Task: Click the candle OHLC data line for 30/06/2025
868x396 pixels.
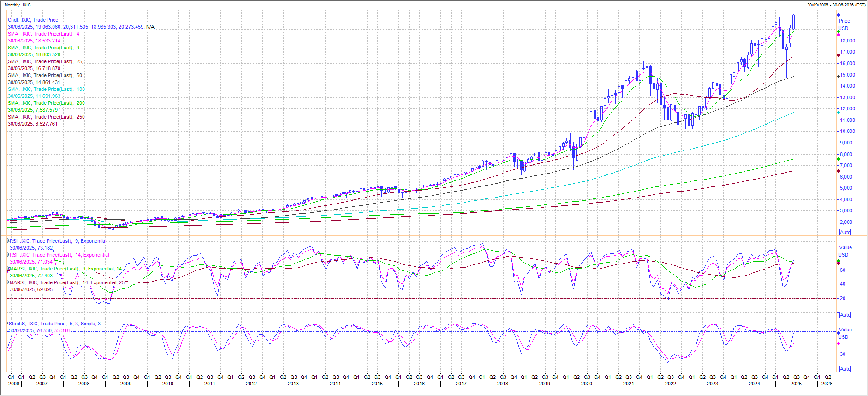Action: (81, 27)
